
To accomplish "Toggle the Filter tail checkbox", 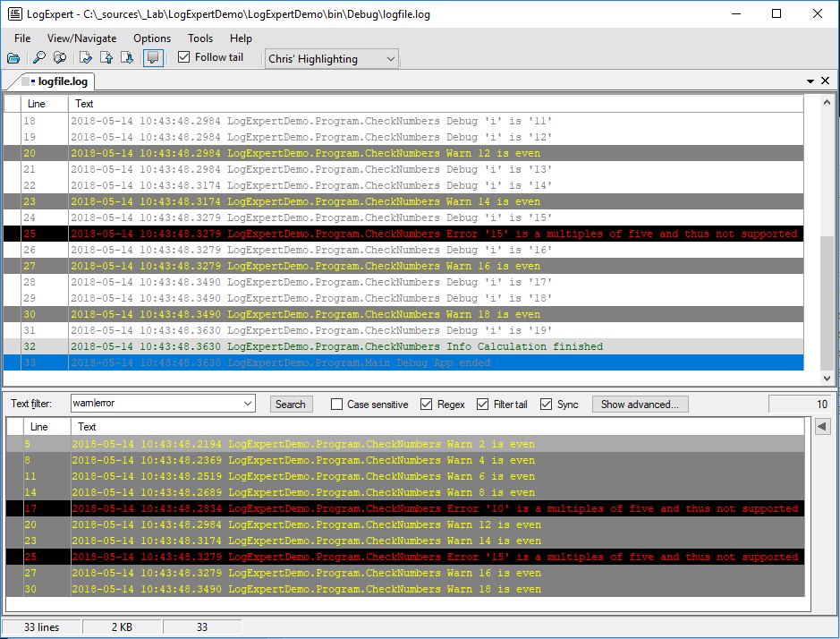I will (483, 405).
